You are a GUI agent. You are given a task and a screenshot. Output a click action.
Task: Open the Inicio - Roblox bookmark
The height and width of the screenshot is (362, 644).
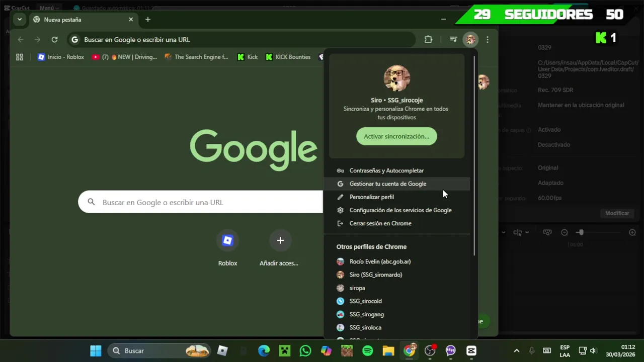click(x=61, y=57)
